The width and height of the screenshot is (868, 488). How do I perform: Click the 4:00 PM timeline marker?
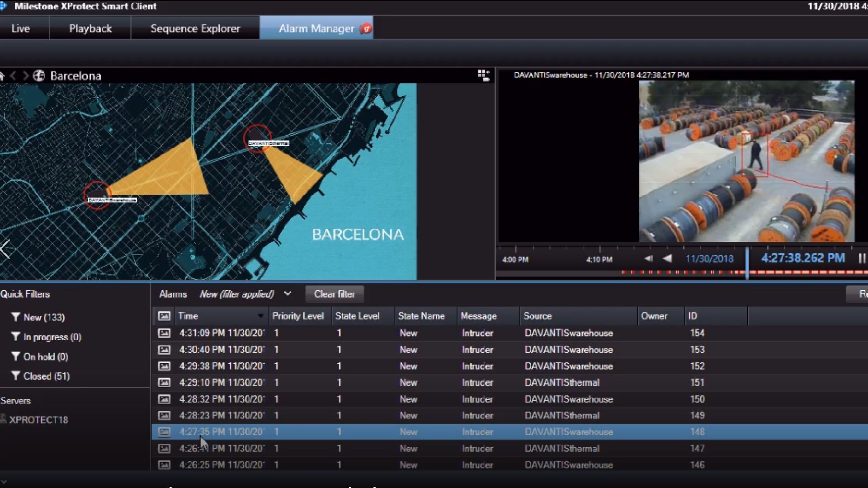click(515, 259)
